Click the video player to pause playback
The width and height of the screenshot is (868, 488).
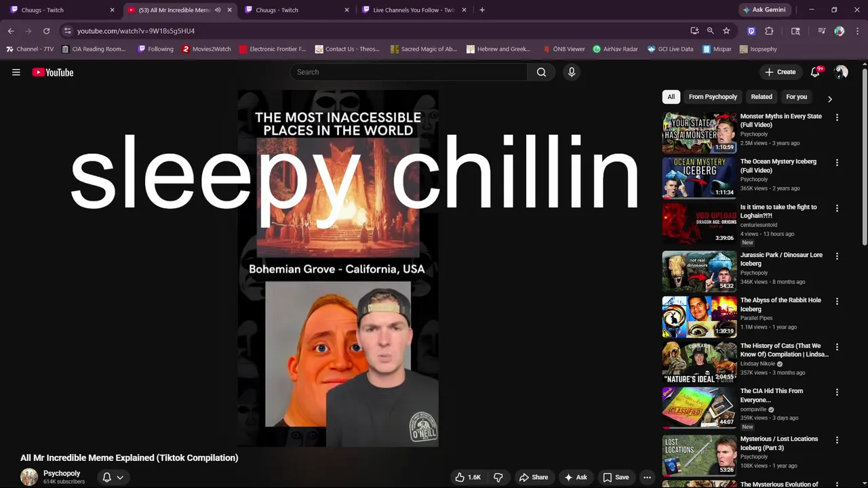338,268
